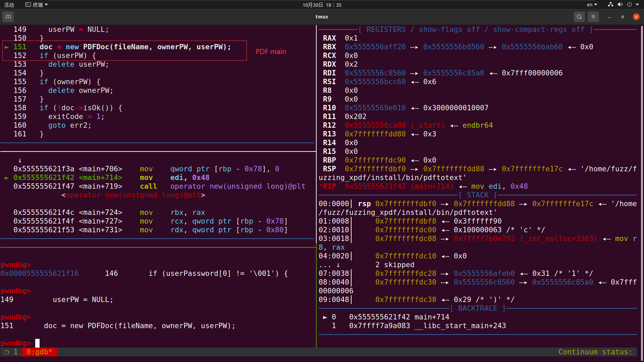Click call operator new instruction line

159,186
